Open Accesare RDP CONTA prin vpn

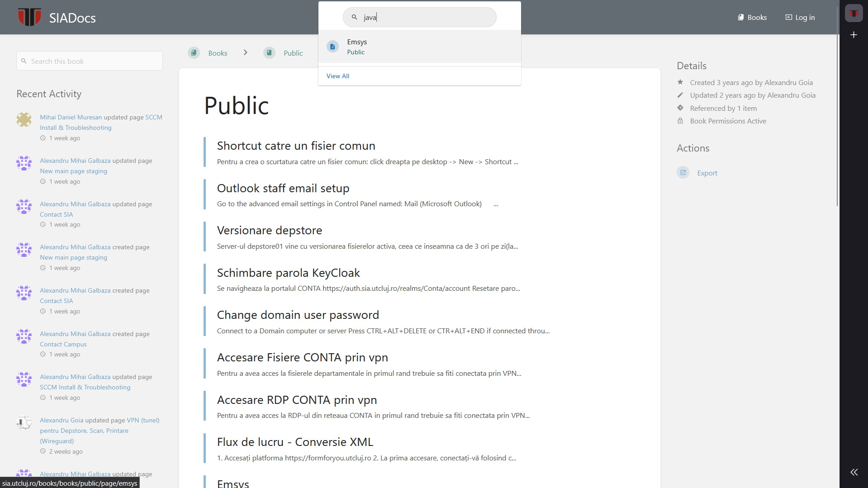[x=297, y=400]
